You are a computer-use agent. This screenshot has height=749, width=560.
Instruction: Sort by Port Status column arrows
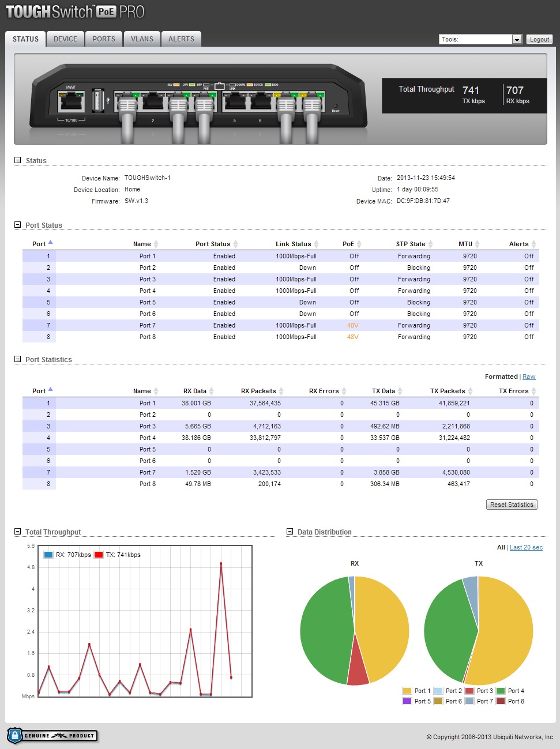[x=235, y=244]
